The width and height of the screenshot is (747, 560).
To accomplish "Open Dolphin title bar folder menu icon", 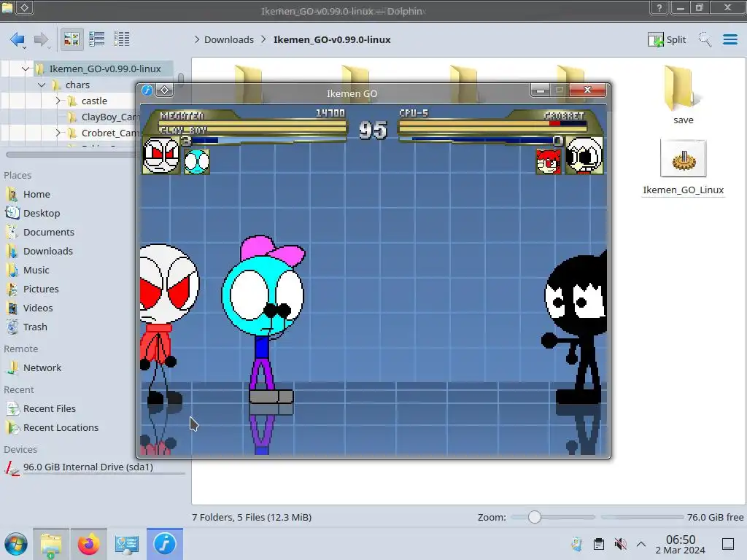I will [7, 7].
